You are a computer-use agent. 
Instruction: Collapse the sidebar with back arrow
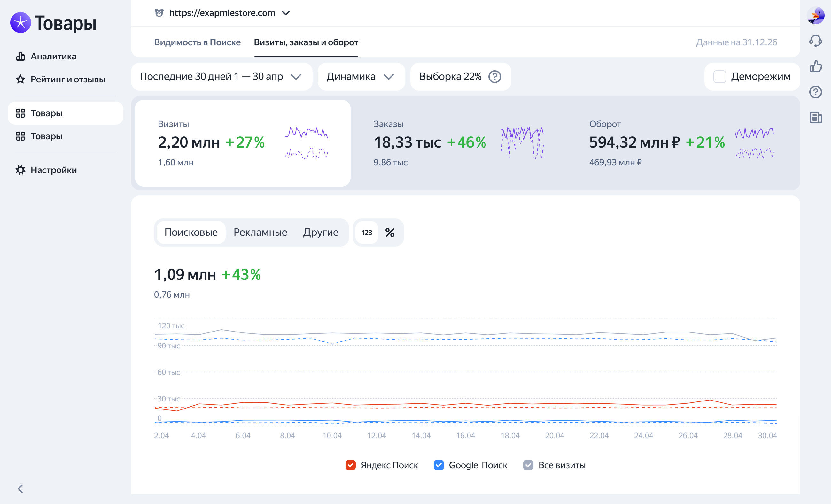pos(20,488)
